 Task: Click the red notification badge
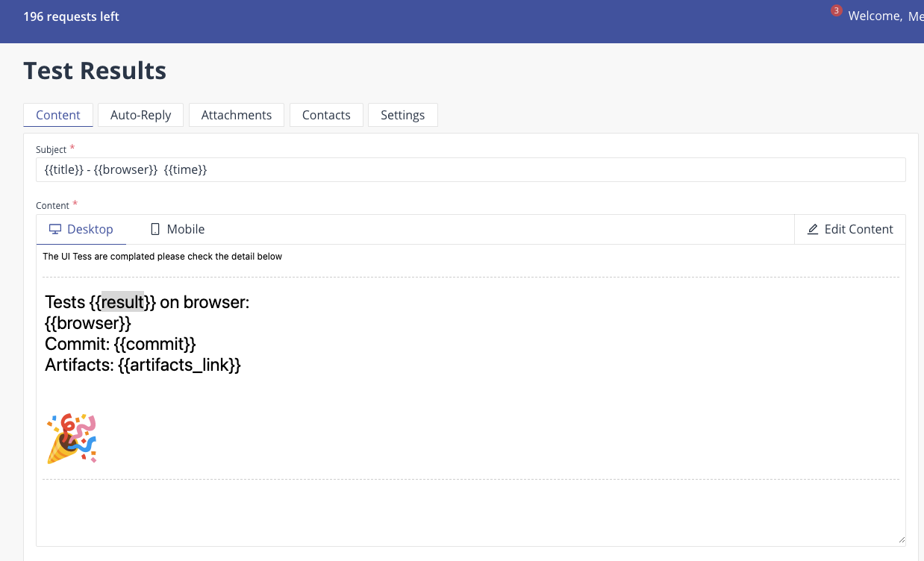coord(836,10)
